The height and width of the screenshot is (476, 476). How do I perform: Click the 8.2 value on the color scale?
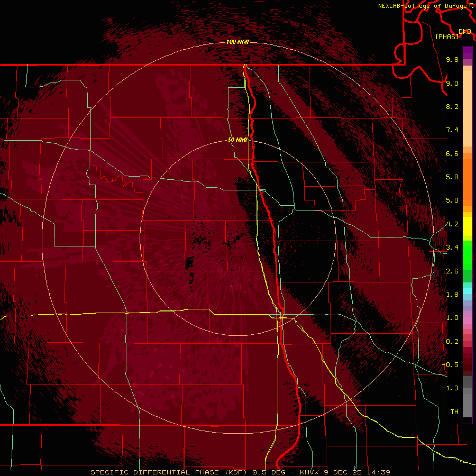coord(452,106)
